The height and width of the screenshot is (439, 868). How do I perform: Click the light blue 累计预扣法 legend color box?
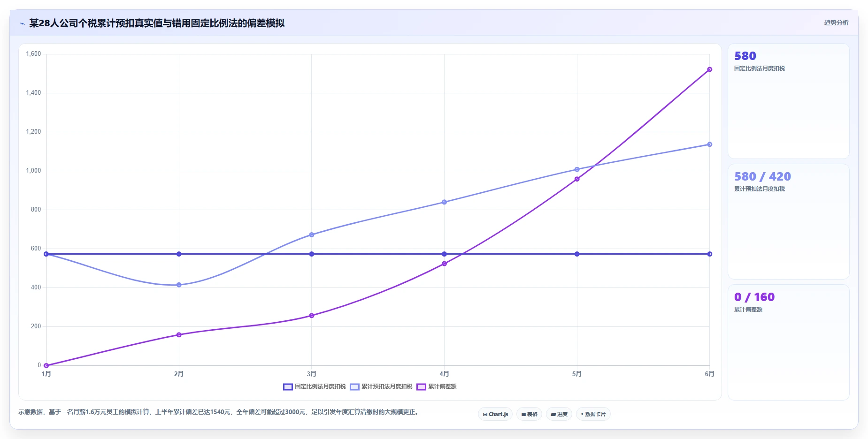[x=354, y=387]
